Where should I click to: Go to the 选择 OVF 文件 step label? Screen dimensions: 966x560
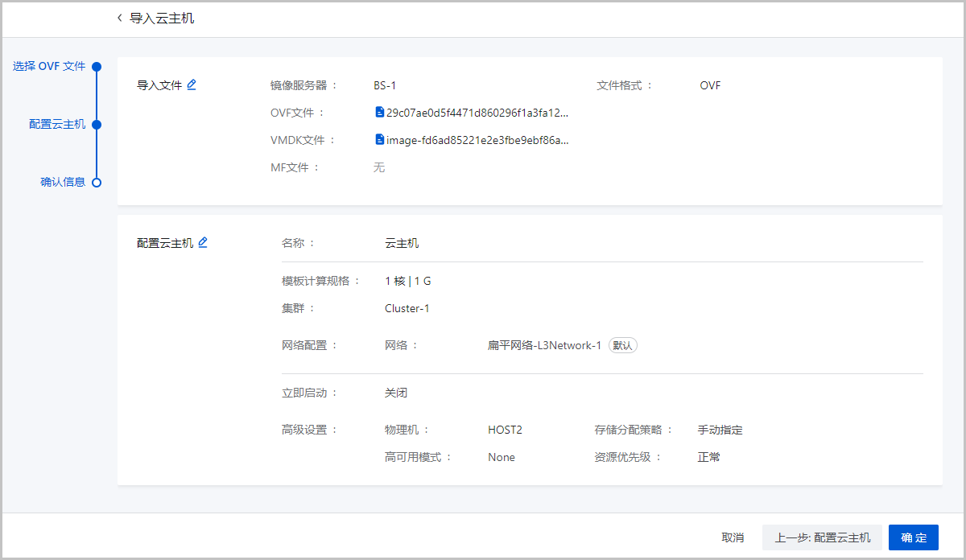(49, 67)
